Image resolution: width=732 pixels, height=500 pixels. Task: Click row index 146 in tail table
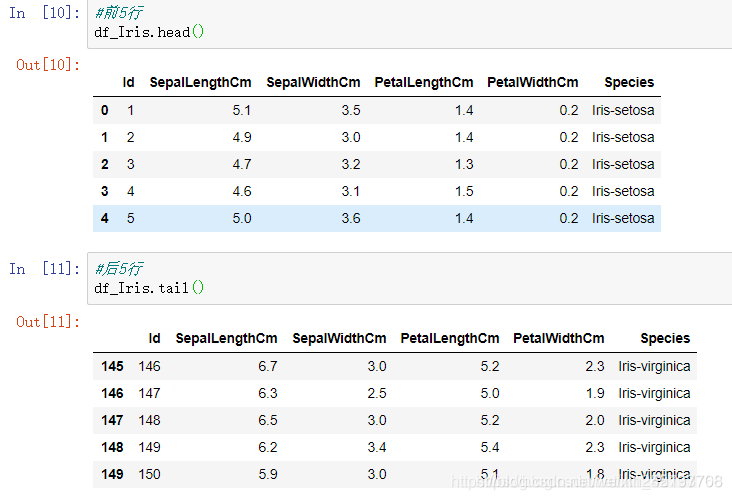[x=112, y=393]
